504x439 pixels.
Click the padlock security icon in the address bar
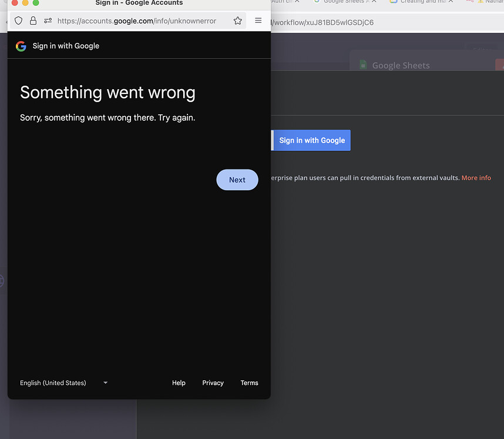pyautogui.click(x=32, y=21)
